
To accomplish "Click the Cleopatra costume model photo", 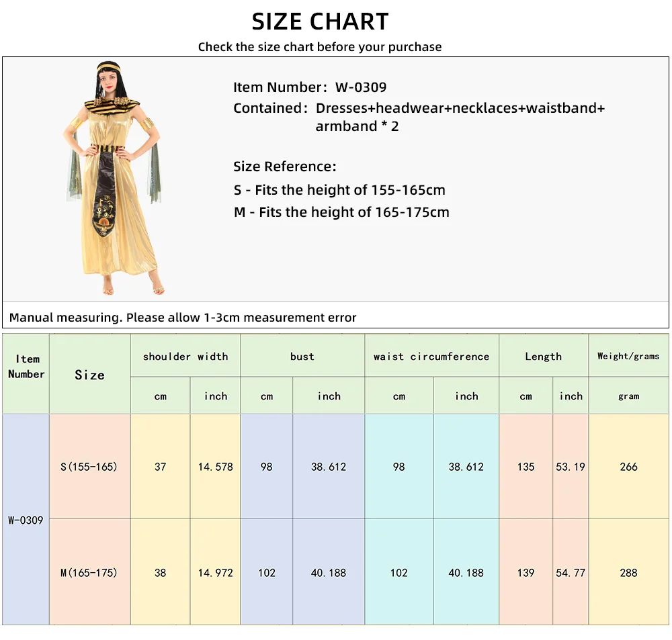I will coord(113,178).
